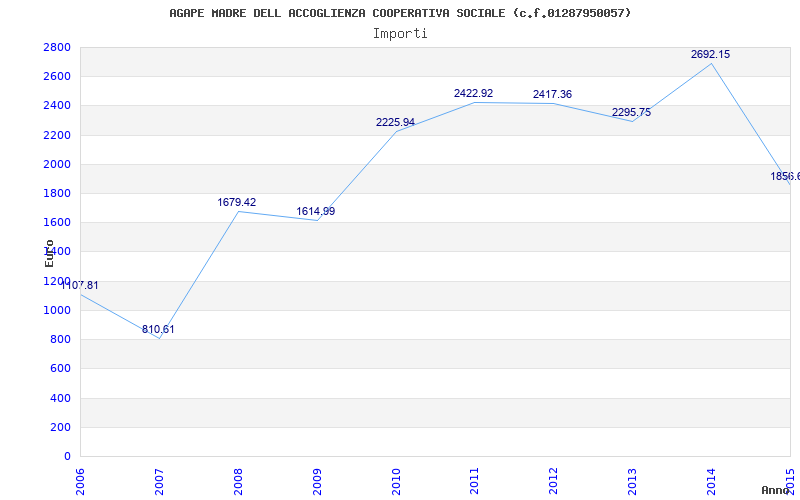Click the 2010 year axis label

tap(396, 482)
